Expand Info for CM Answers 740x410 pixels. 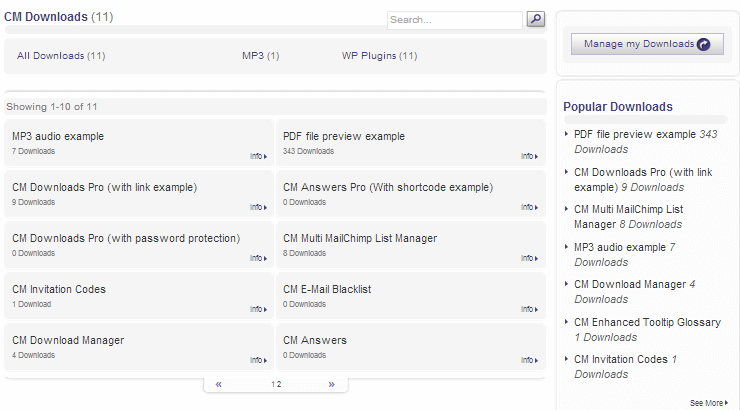point(528,360)
